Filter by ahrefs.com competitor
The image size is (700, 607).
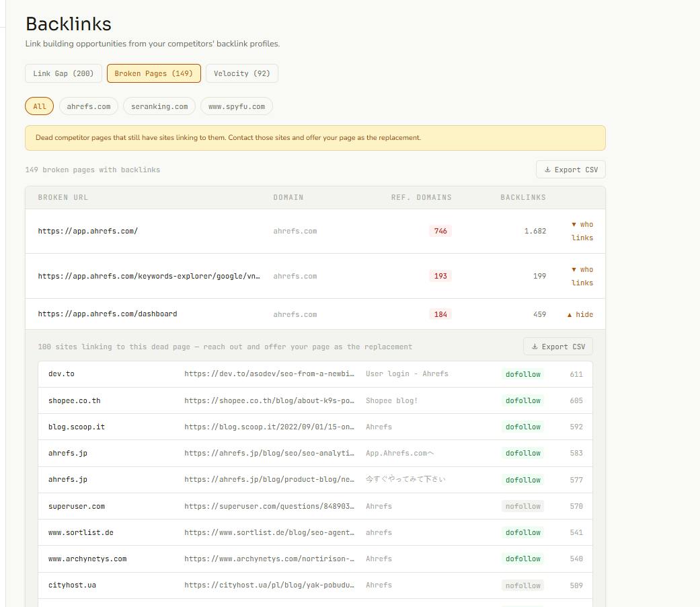88,106
